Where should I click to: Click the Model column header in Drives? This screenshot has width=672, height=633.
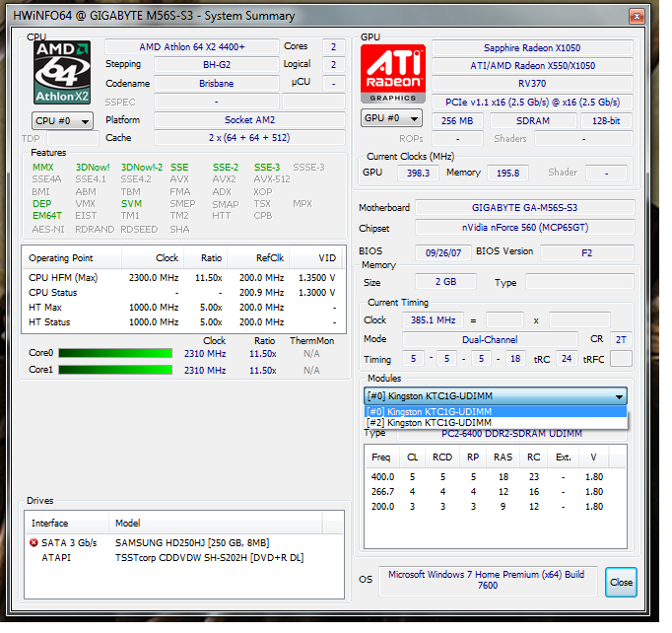tap(215, 524)
